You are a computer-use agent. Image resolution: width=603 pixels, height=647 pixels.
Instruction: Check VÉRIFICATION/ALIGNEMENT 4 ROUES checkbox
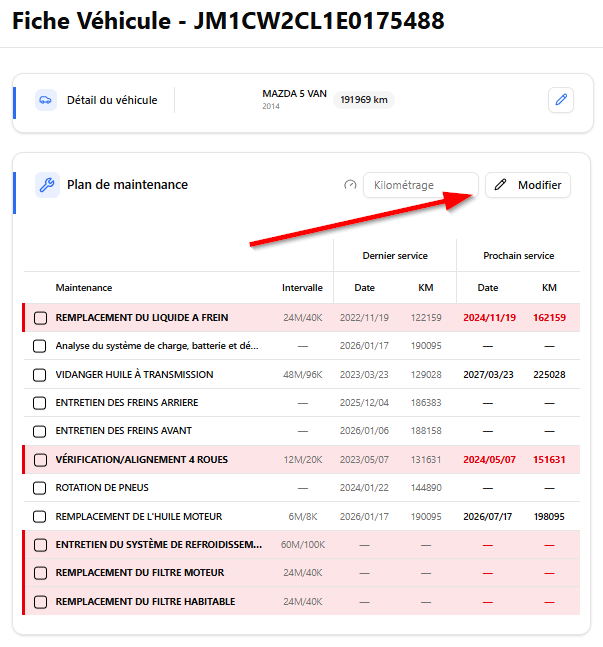click(x=40, y=460)
